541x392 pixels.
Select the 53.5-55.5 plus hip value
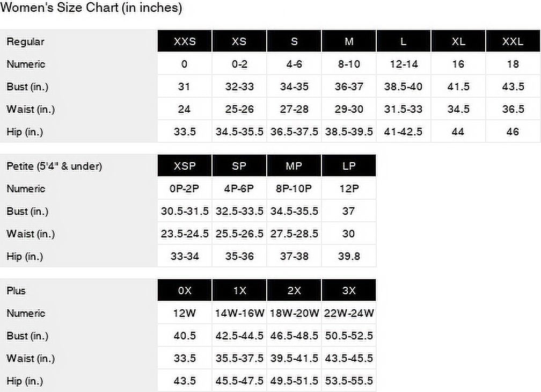tap(349, 381)
